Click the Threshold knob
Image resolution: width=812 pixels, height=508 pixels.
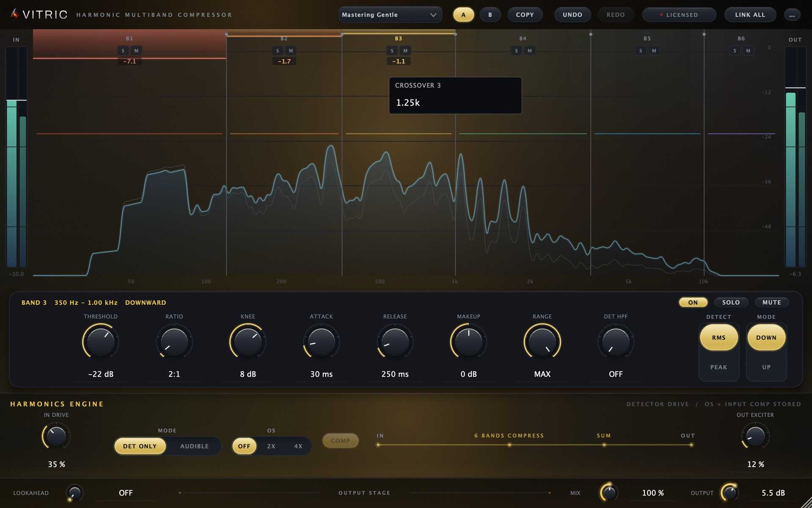point(101,341)
